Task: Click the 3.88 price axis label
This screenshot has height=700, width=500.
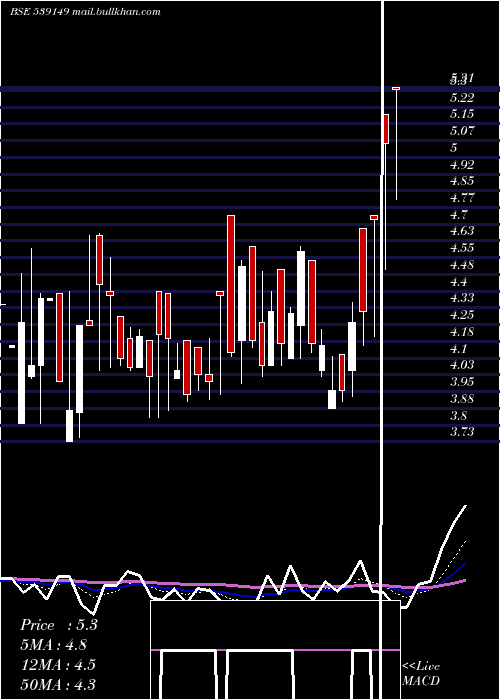Action: [x=462, y=398]
